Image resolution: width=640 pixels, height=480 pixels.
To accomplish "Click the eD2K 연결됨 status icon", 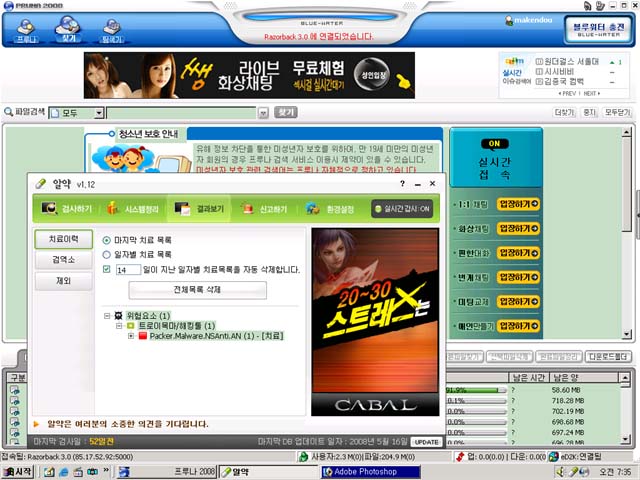I will [x=553, y=457].
